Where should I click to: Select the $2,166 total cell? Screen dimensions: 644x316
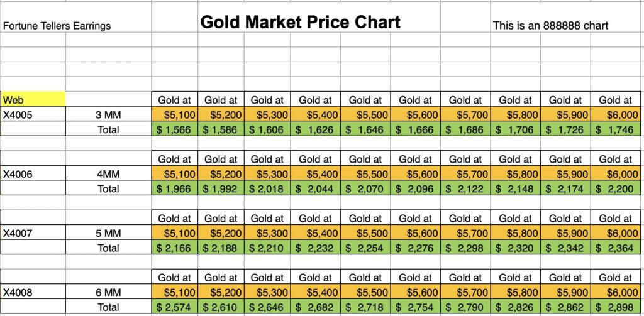175,248
